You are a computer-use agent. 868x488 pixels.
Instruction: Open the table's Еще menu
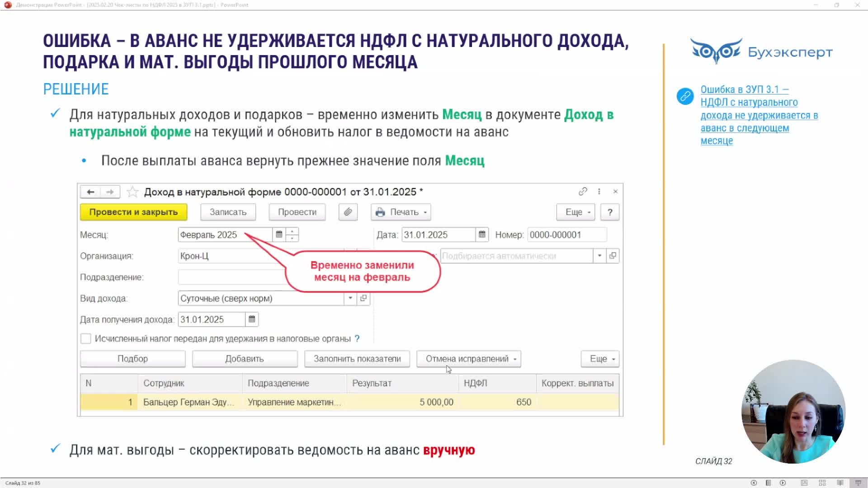click(x=600, y=359)
